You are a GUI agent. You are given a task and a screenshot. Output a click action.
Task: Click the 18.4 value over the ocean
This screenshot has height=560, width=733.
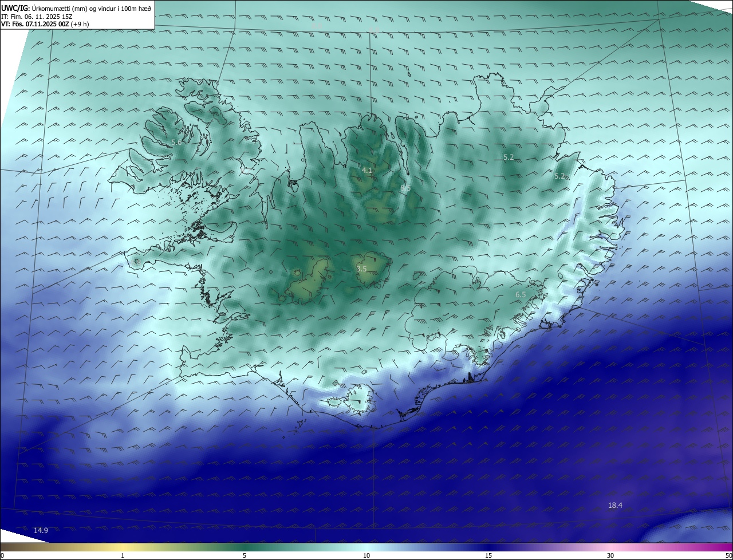click(x=615, y=505)
